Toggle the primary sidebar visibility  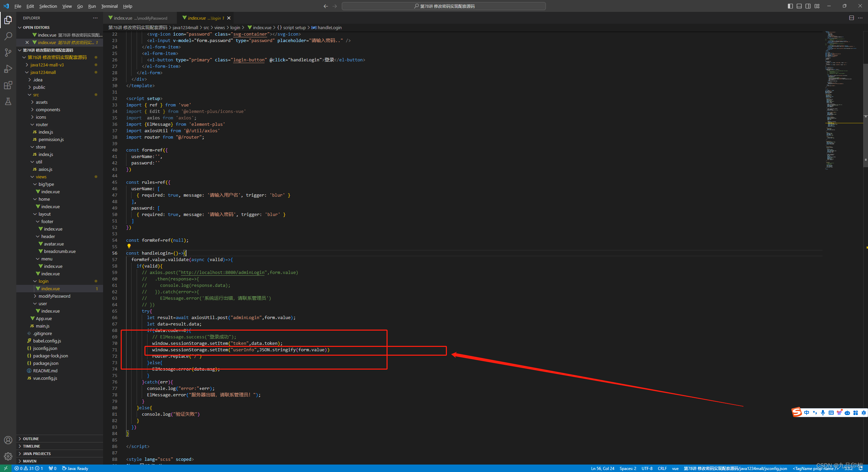click(790, 6)
